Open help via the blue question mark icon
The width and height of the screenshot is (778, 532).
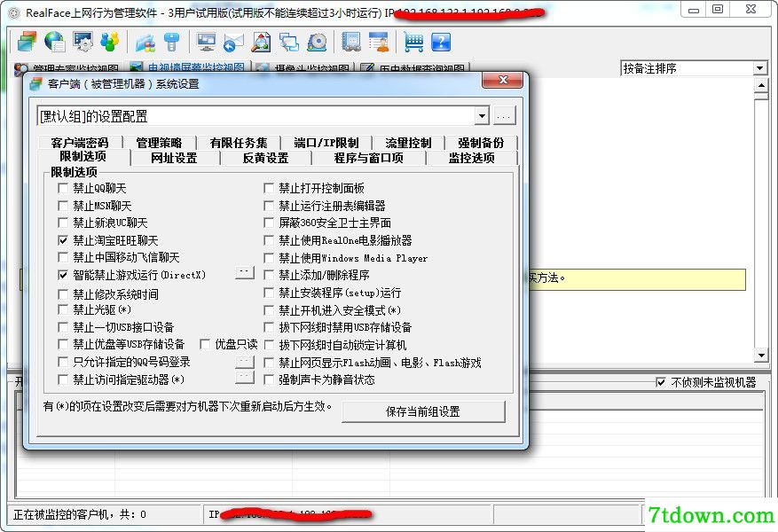click(x=441, y=42)
